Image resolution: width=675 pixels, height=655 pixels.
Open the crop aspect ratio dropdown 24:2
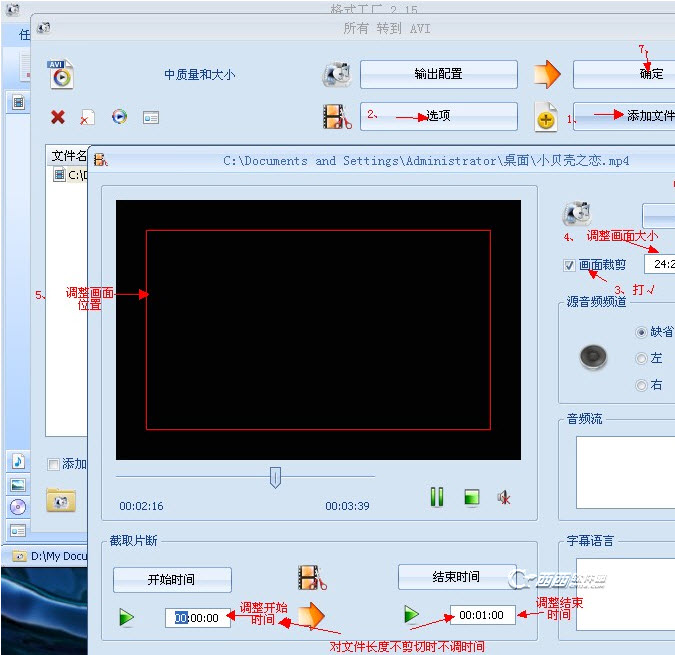click(x=660, y=264)
